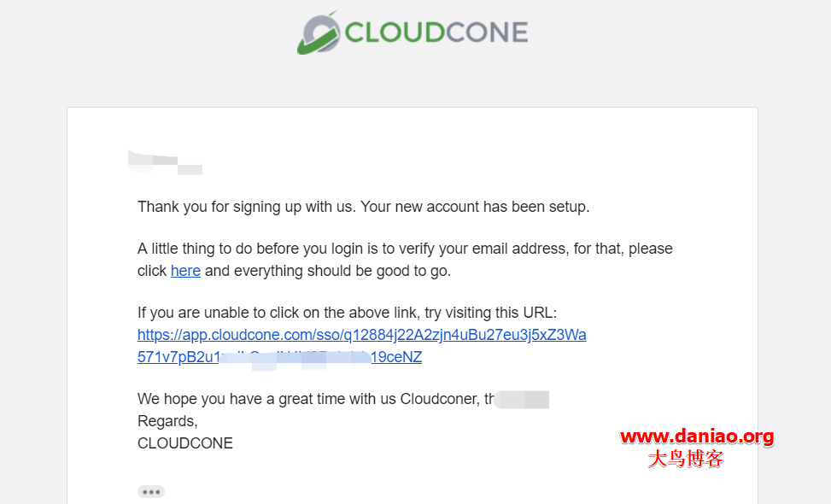831x504 pixels.
Task: Click the 'Regards,' closing line
Action: [x=167, y=421]
